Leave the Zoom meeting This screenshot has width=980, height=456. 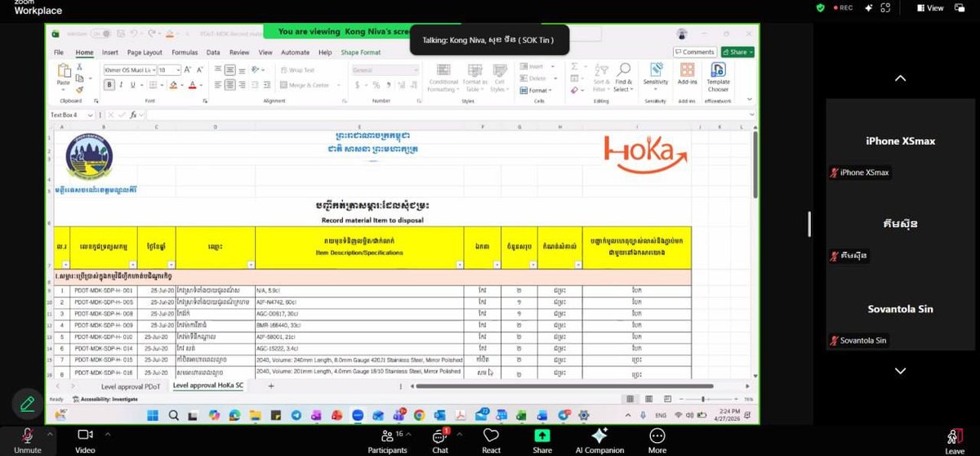(x=954, y=440)
